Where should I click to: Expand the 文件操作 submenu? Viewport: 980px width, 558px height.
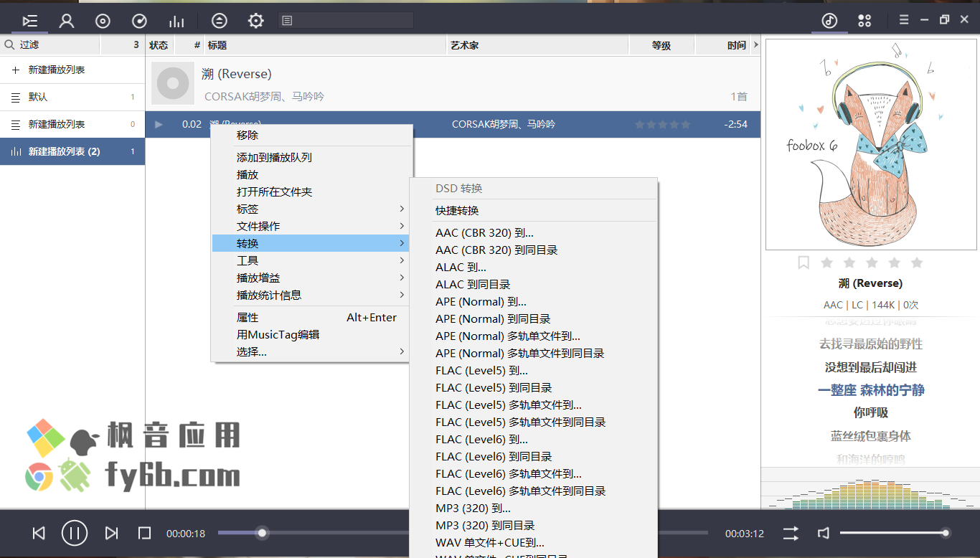[311, 226]
